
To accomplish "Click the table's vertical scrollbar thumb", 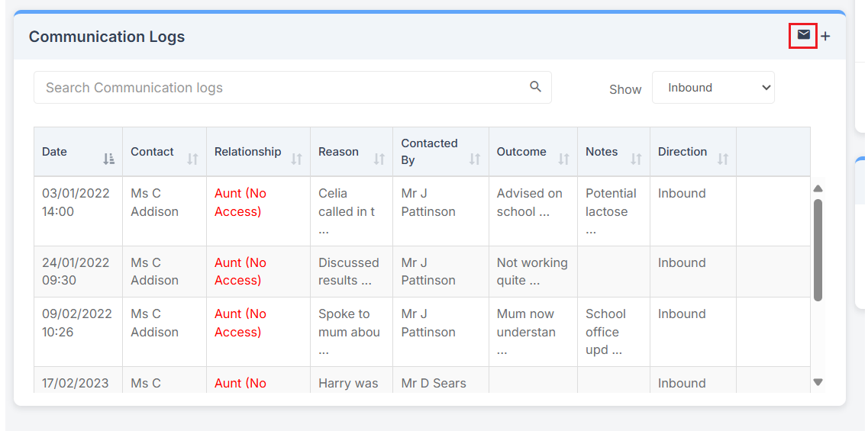I will tap(818, 250).
